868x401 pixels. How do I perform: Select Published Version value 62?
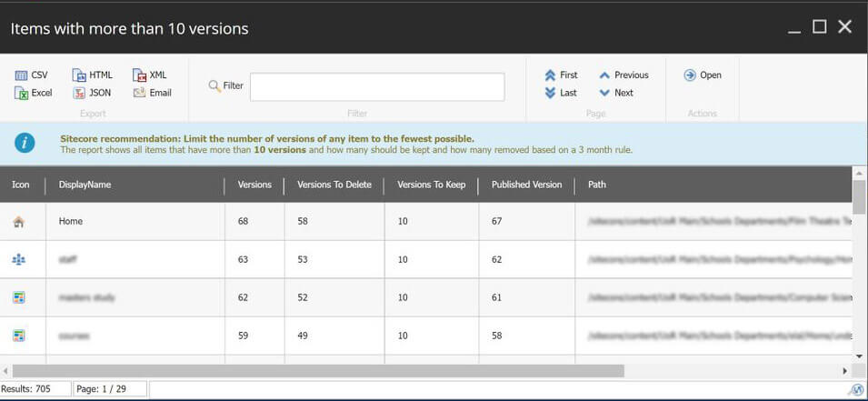tap(496, 259)
